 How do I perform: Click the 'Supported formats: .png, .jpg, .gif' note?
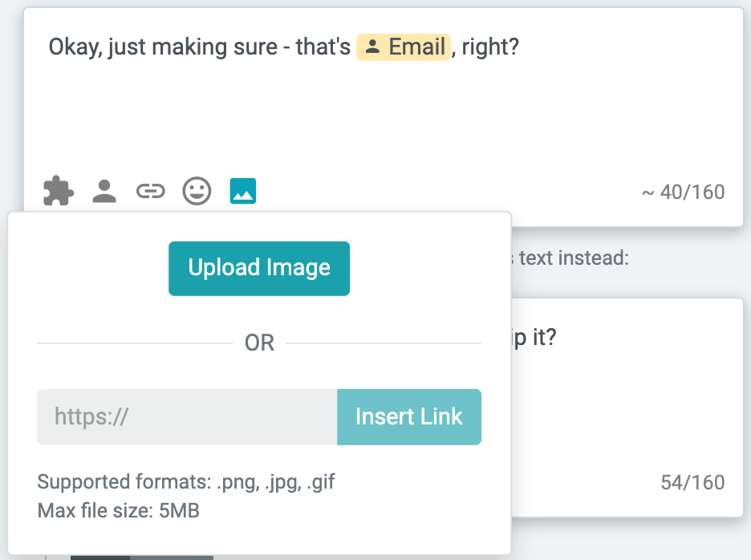pos(186,482)
